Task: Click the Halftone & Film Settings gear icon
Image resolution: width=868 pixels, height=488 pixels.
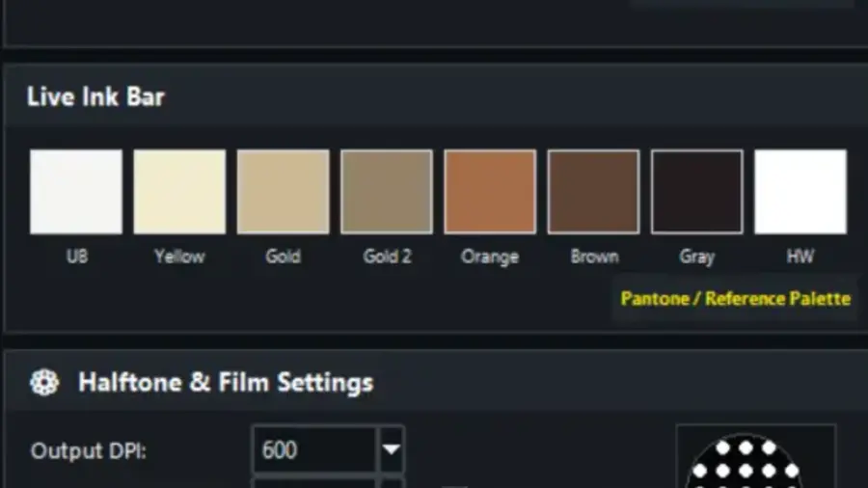Action: [x=44, y=382]
